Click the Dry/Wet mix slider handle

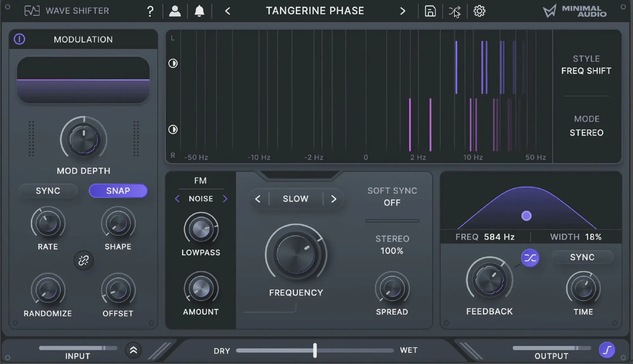coord(315,350)
